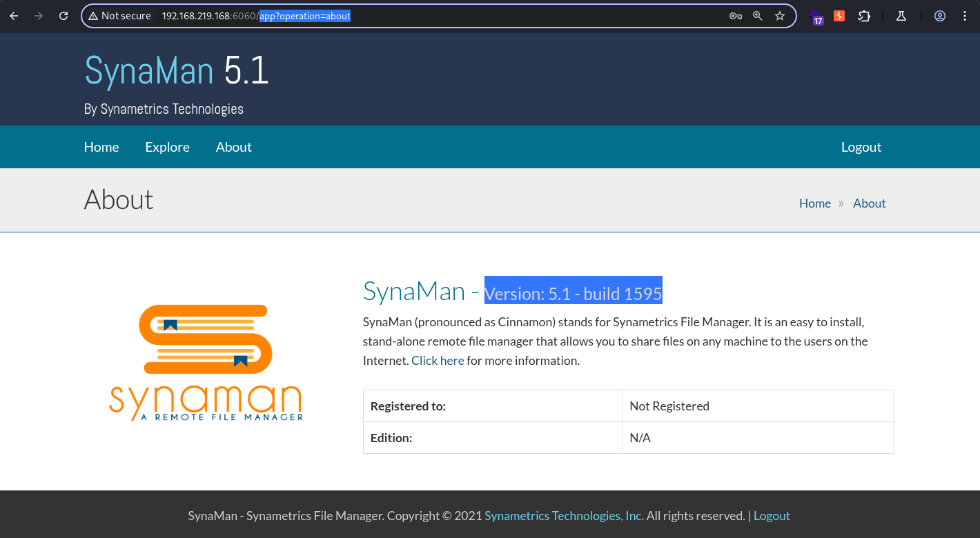980x538 pixels.
Task: Select the About navigation menu item
Action: coord(234,147)
